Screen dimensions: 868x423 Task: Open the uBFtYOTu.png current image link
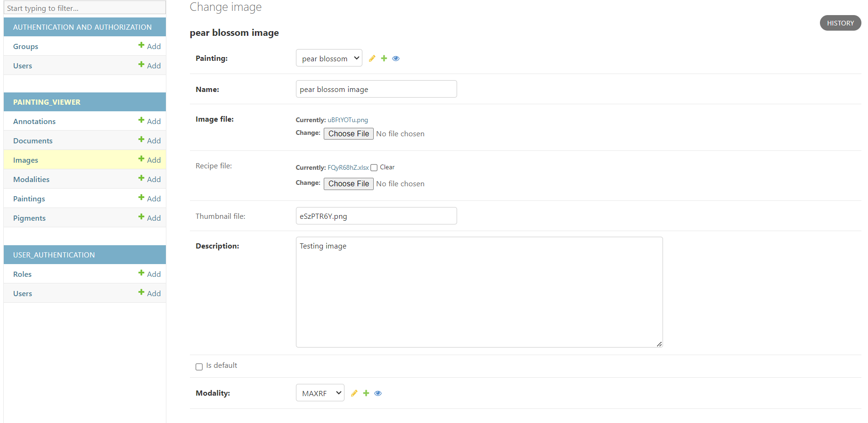click(x=348, y=120)
